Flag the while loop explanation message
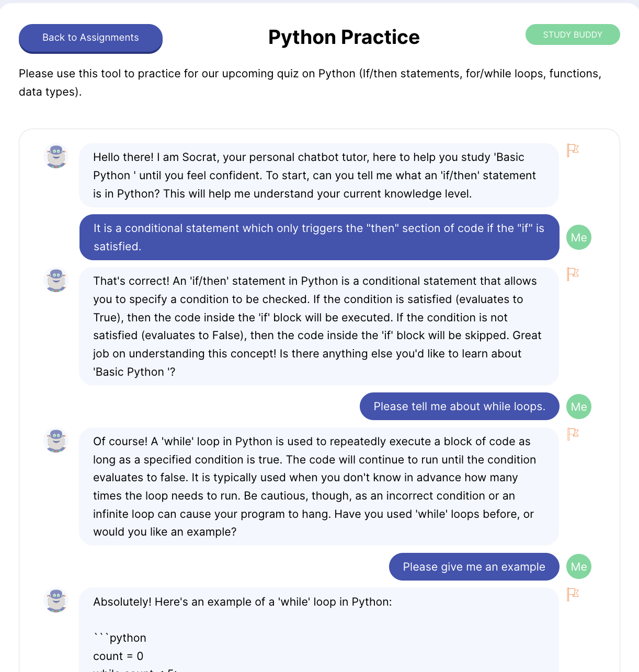This screenshot has height=672, width=639. (573, 434)
